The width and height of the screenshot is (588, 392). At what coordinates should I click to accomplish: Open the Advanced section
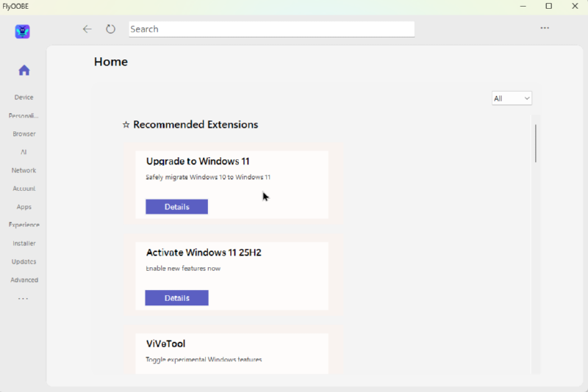[24, 280]
